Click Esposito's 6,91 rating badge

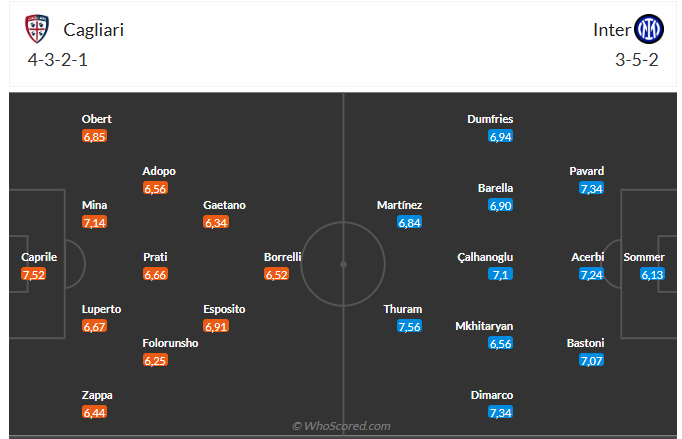pos(216,326)
